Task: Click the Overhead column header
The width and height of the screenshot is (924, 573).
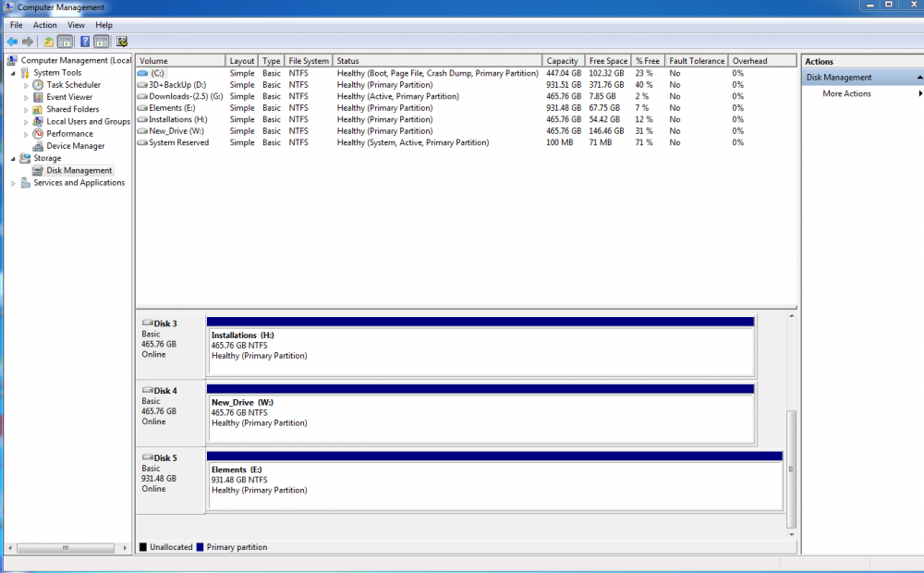Action: click(x=762, y=61)
